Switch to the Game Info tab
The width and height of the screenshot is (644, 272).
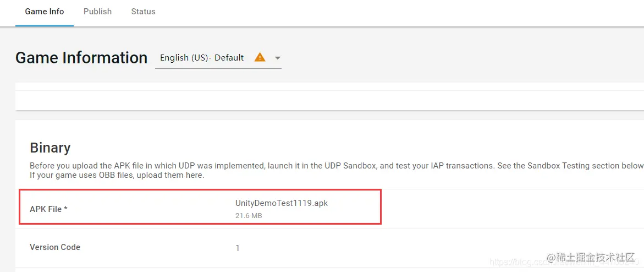point(45,12)
